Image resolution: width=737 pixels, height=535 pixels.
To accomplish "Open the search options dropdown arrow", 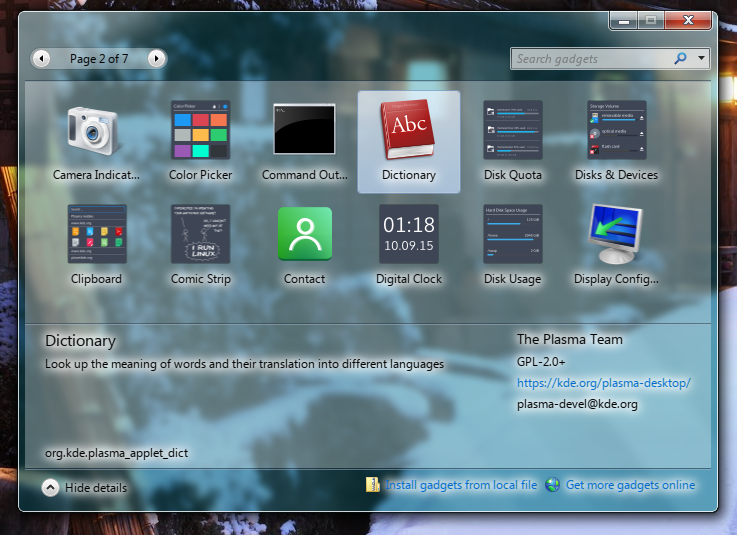I will pyautogui.click(x=701, y=58).
